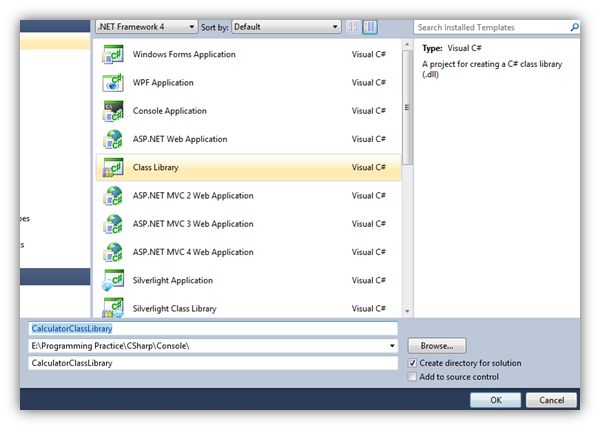Screen dimensions: 600x430
Task: Click the template list scroll down arrow
Action: pos(407,311)
